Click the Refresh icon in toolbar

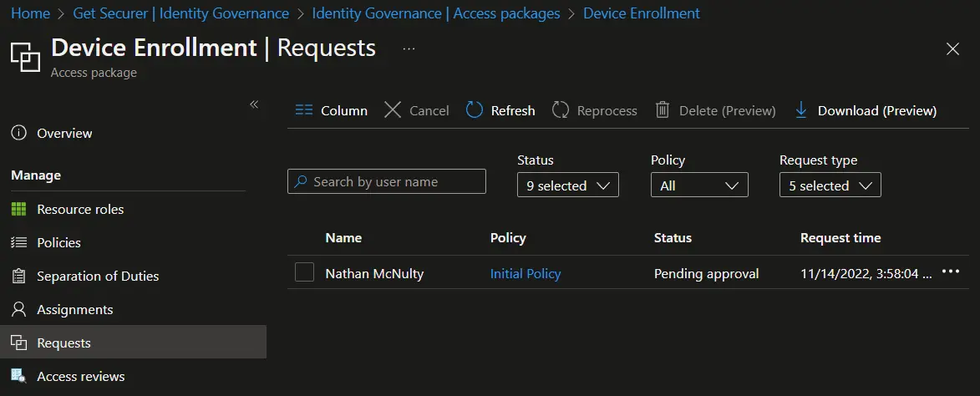click(x=475, y=110)
